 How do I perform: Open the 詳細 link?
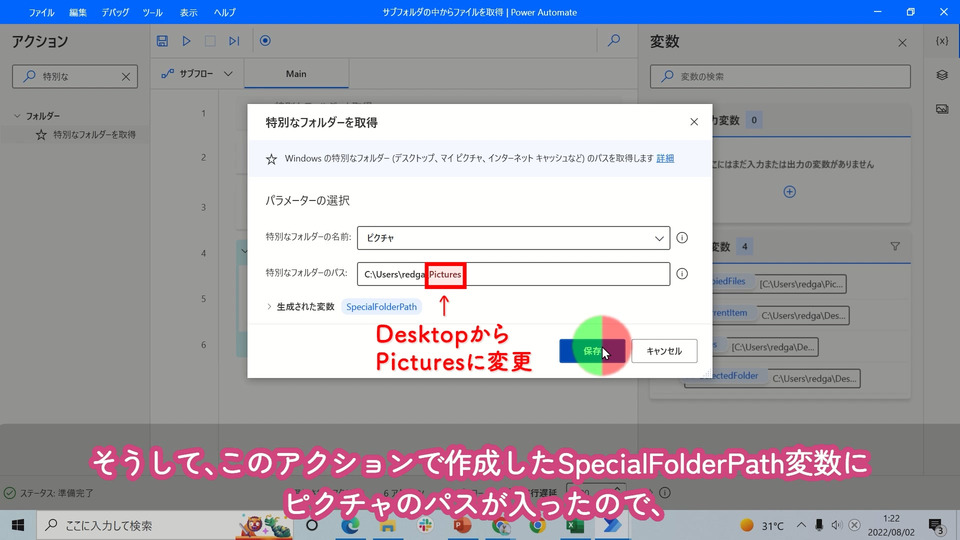pyautogui.click(x=665, y=159)
